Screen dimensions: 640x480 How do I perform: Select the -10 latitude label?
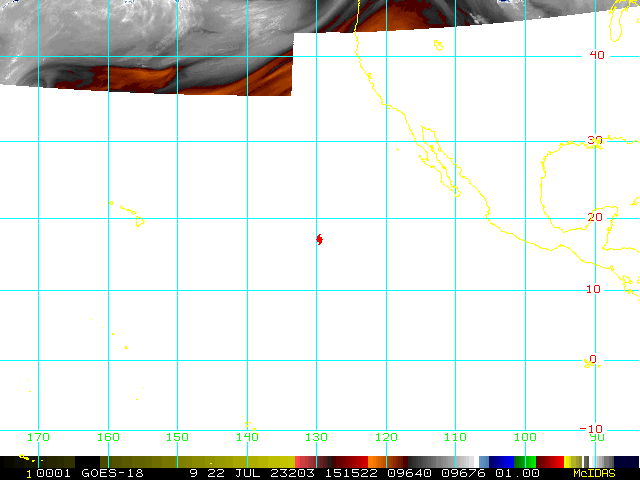coord(591,429)
